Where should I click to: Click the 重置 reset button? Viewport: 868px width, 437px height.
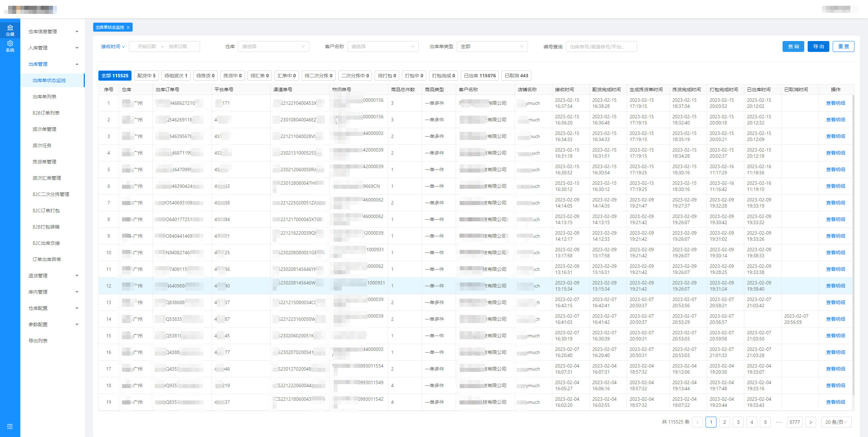844,46
